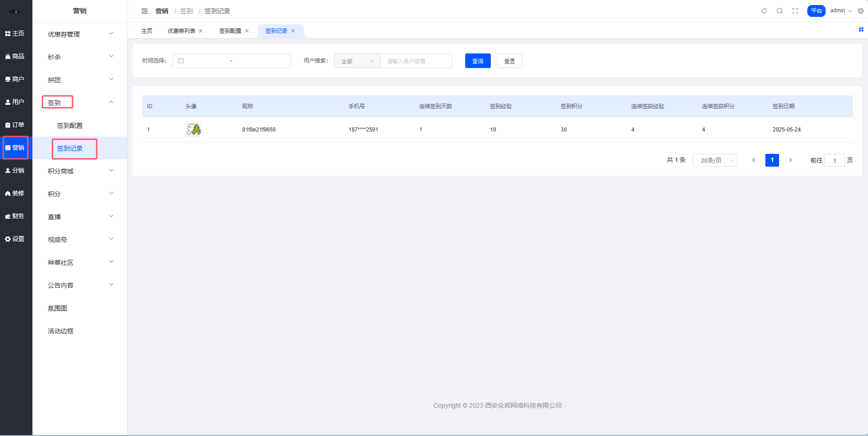Click the 请输入用户信息 input field

416,61
